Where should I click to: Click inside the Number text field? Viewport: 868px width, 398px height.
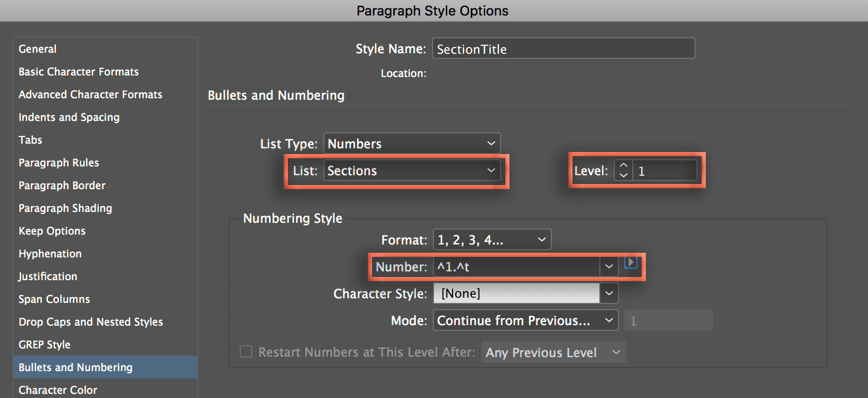point(516,267)
